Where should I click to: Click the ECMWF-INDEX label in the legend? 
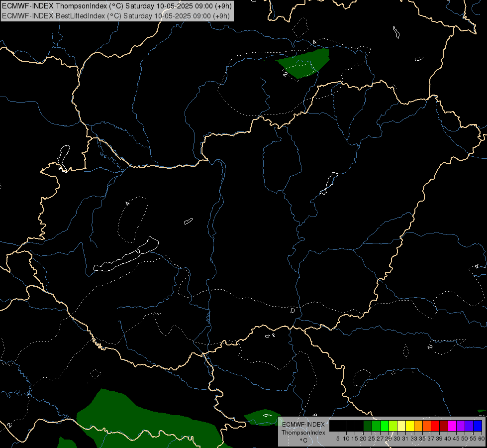(x=303, y=425)
